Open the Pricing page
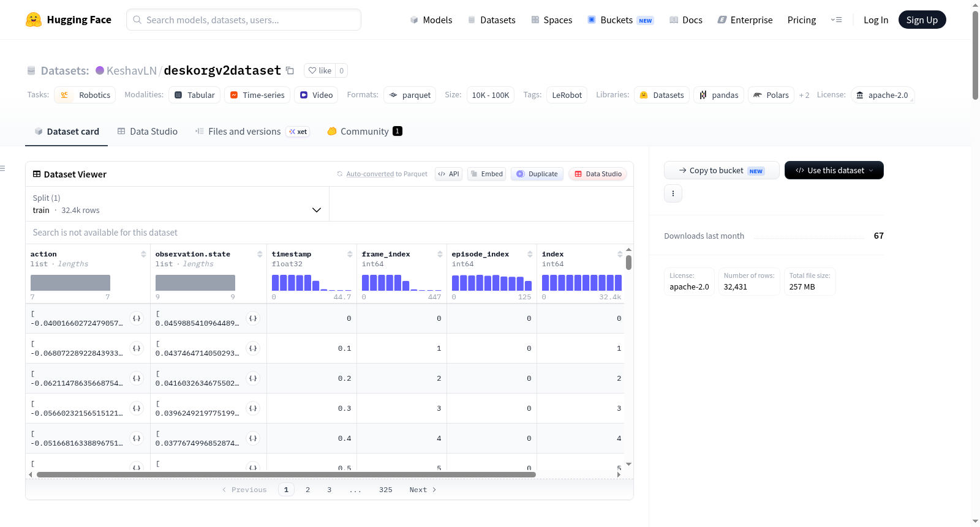The height and width of the screenshot is (527, 980). click(802, 20)
